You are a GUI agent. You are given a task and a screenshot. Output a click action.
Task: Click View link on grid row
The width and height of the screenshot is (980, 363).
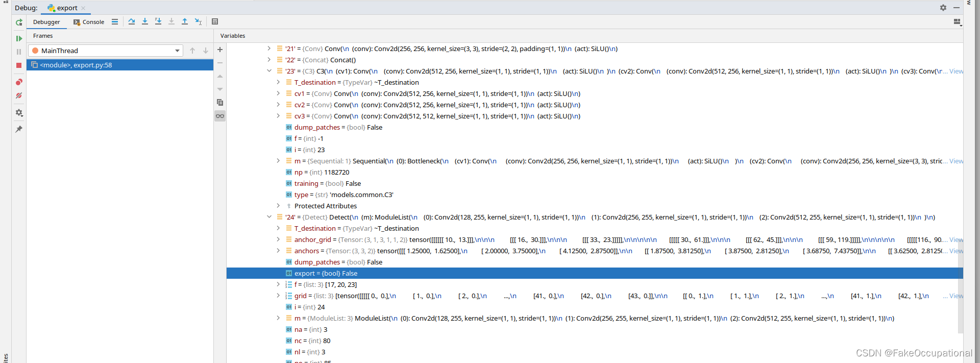(x=956, y=296)
